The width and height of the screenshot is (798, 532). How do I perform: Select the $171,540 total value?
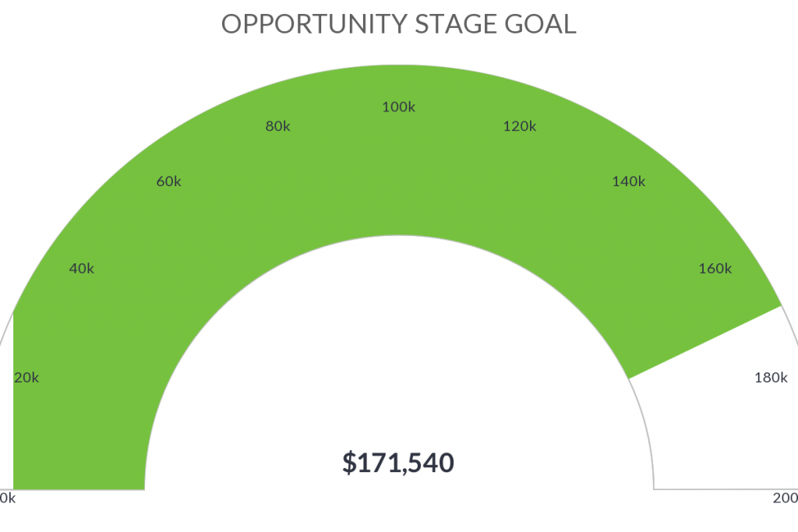pos(398,463)
